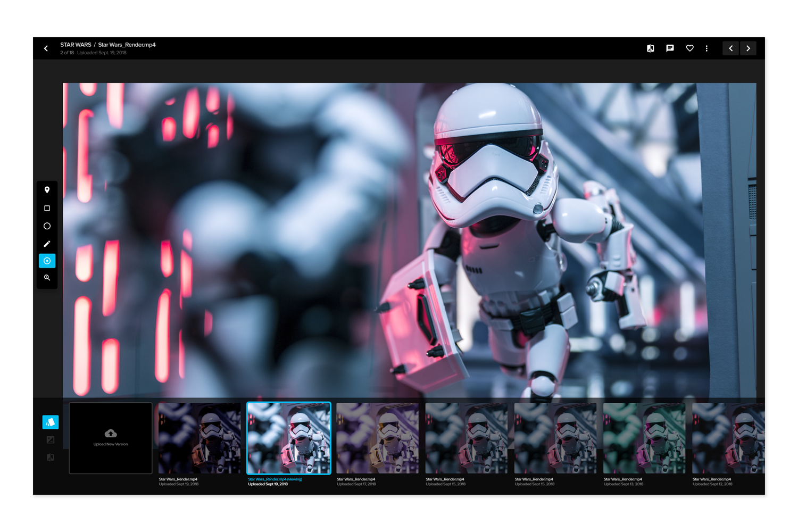The height and width of the screenshot is (532, 798).
Task: Click the main stormtrooper preview image
Action: (x=410, y=240)
